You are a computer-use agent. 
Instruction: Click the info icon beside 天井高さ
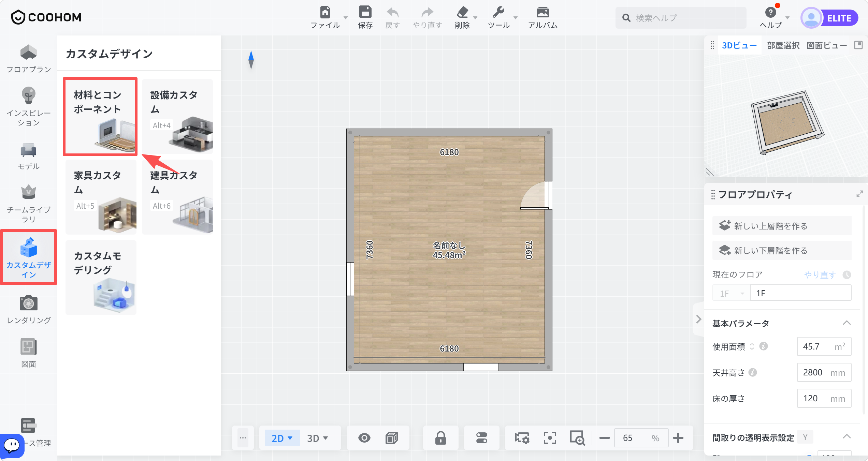pos(753,372)
